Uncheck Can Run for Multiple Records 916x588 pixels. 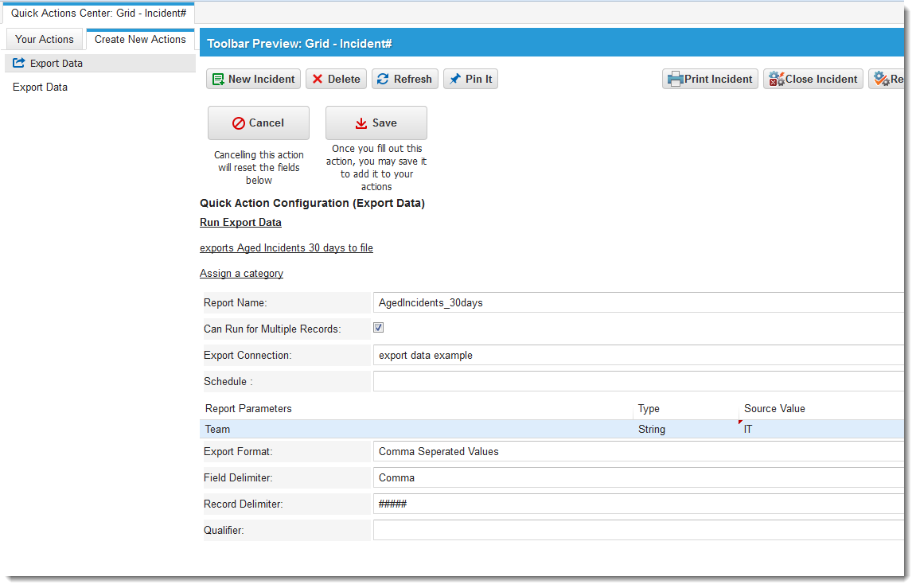coord(379,328)
